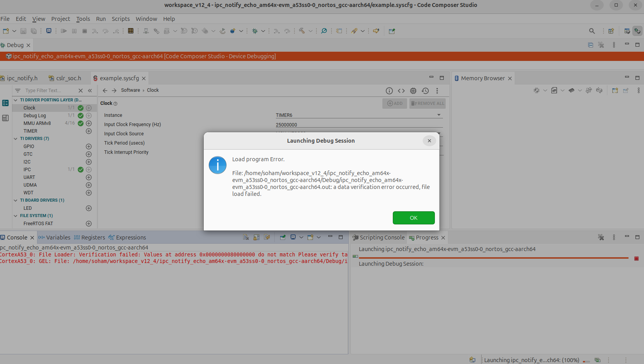Open the Debug launch dropdown arrow
This screenshot has width=644, height=364.
pos(263,31)
